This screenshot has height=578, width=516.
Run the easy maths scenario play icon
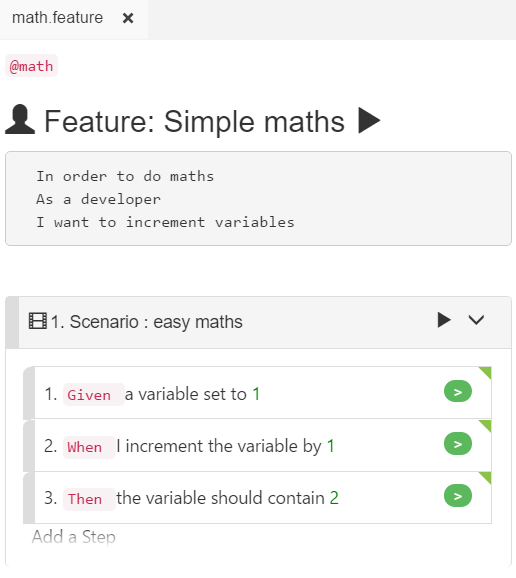[x=444, y=320]
